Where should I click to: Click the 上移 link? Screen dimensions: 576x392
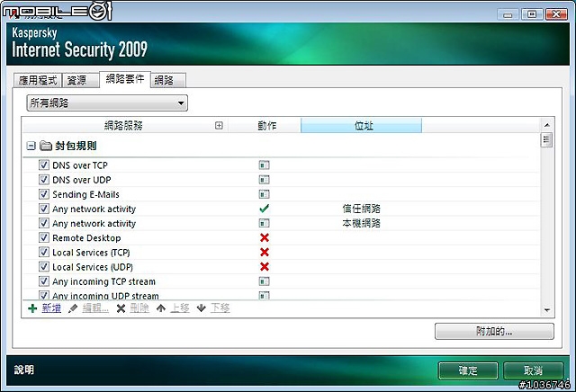[x=180, y=308]
